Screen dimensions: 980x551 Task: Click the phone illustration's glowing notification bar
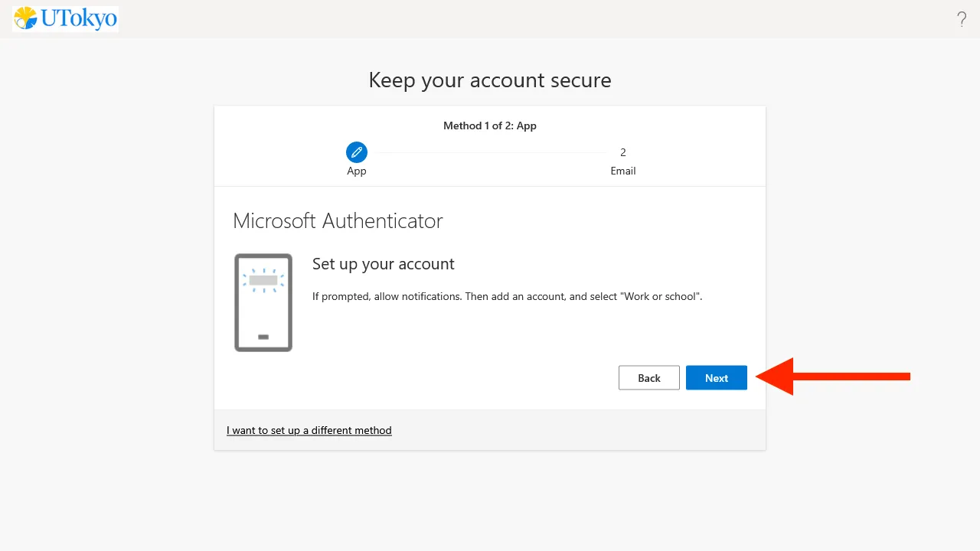(263, 280)
